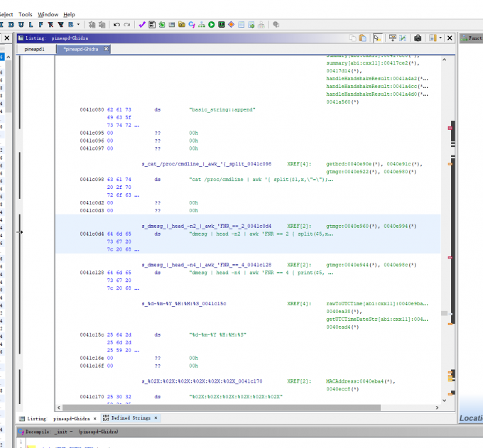Click xref gtmgc:0040e944
This screenshot has width=483, height=448.
354,265
